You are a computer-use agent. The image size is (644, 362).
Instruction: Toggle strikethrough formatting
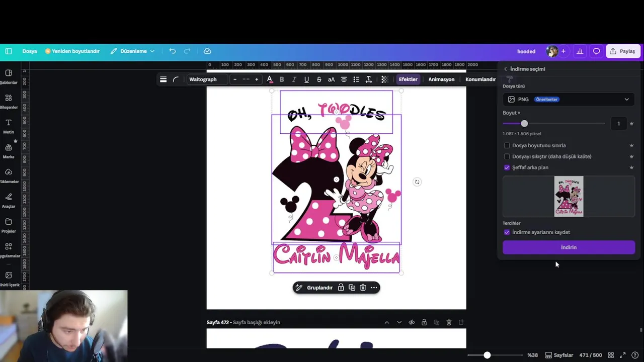pyautogui.click(x=319, y=79)
